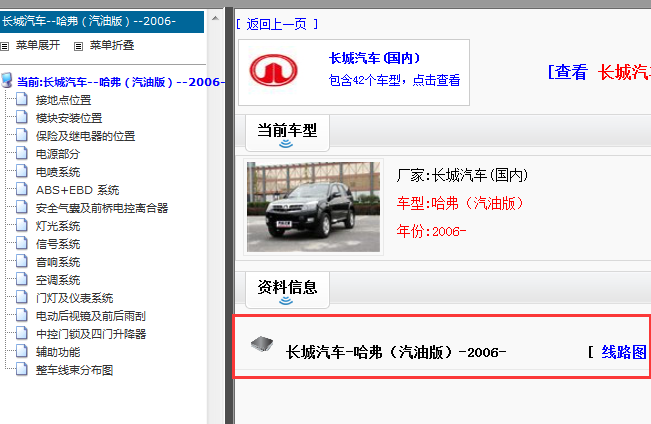Click the page icon beside ABS+EBD 系统
651x424 pixels.
tap(22, 189)
